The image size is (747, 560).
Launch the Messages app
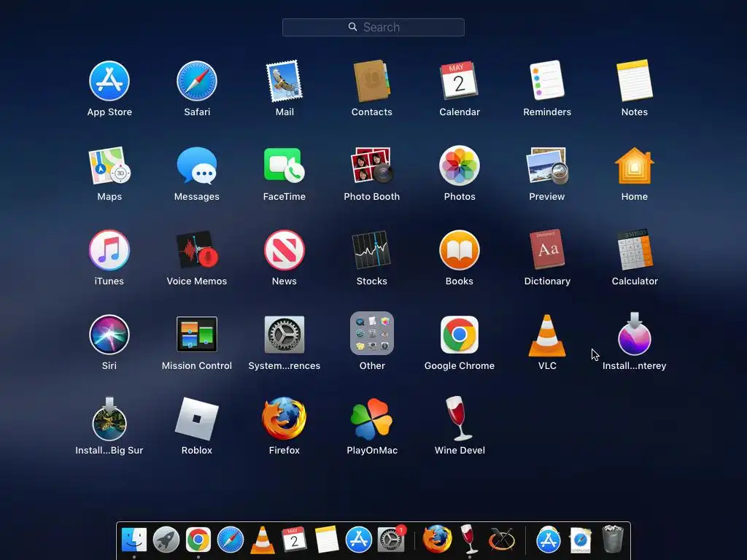(x=197, y=166)
